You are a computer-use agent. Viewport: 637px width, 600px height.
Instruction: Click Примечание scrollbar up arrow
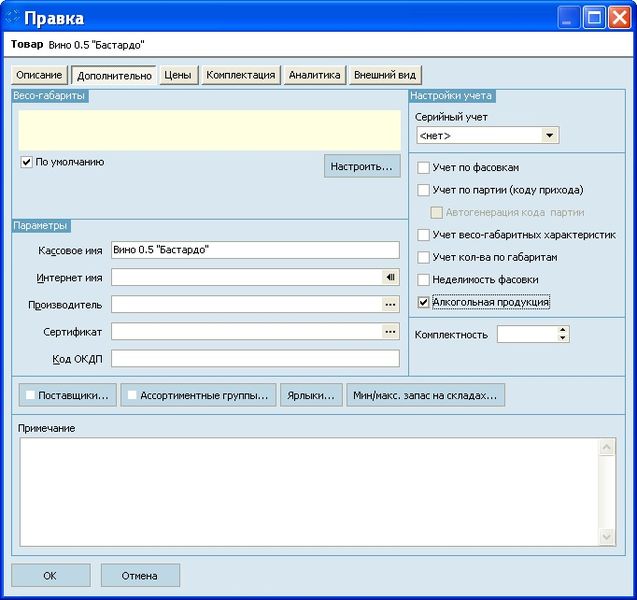tap(607, 448)
